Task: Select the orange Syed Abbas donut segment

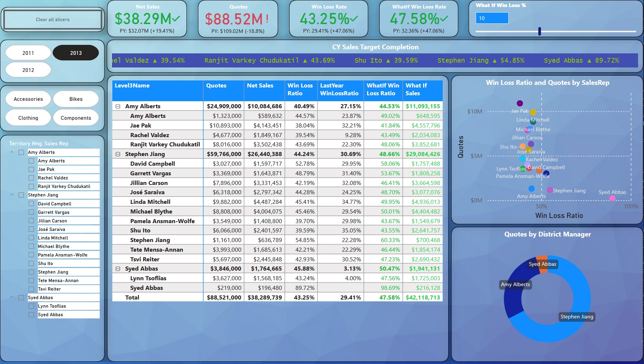Action: pyautogui.click(x=542, y=259)
